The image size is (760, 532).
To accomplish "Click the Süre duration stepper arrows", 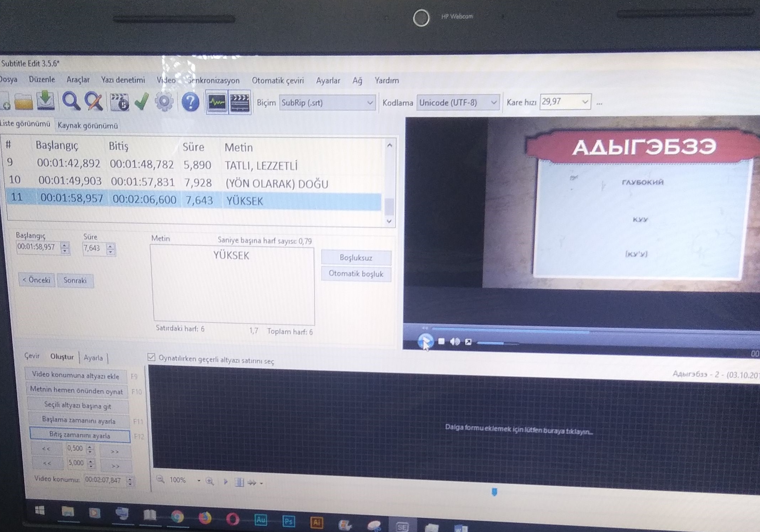I will [111, 249].
